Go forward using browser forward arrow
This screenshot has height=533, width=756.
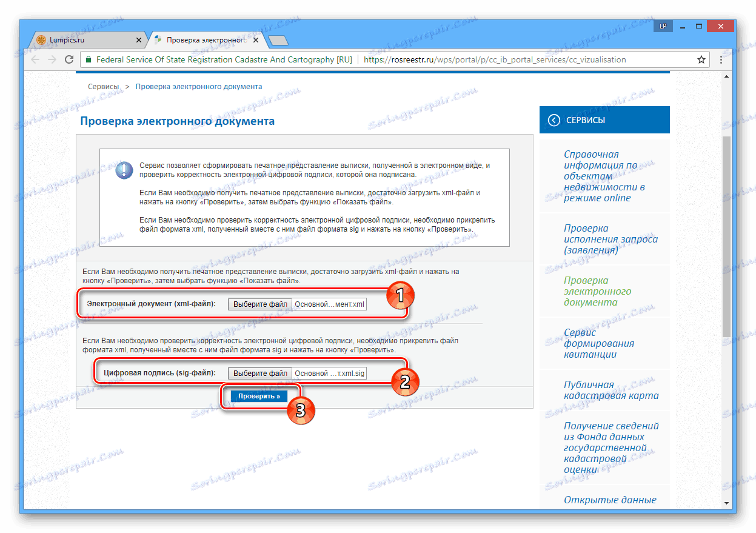coord(52,59)
